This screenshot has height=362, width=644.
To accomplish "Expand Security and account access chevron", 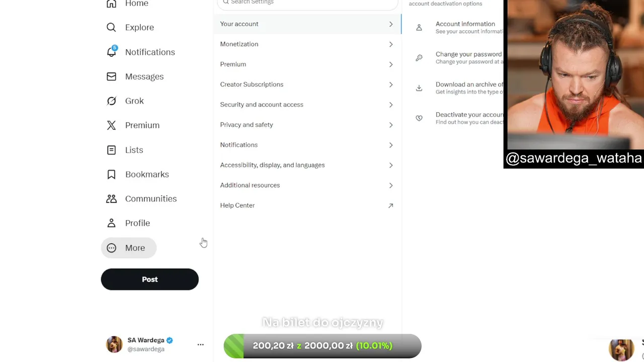I will point(390,105).
